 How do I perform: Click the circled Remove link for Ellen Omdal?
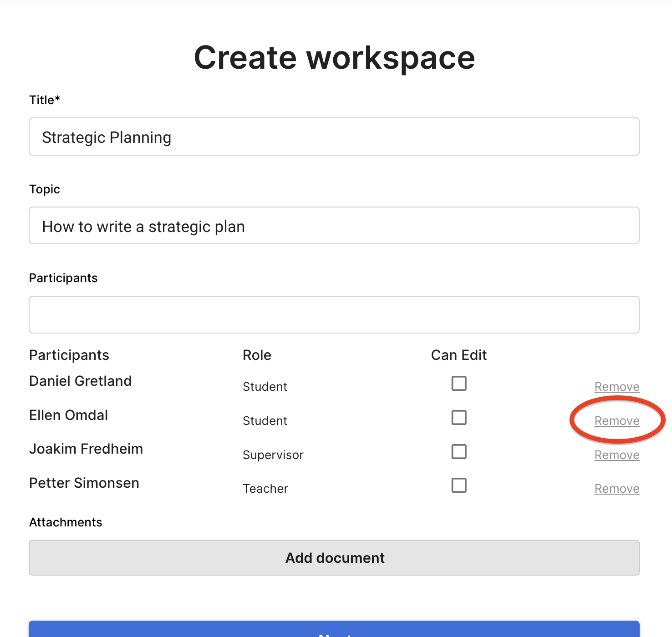click(x=616, y=421)
